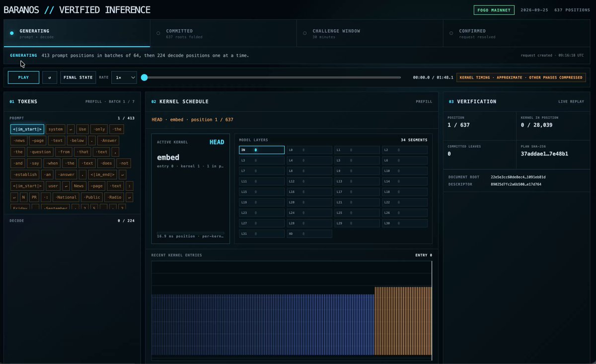Image resolution: width=596 pixels, height=364 pixels.
Task: Click the FOGO MAINNET network badge
Action: click(494, 10)
